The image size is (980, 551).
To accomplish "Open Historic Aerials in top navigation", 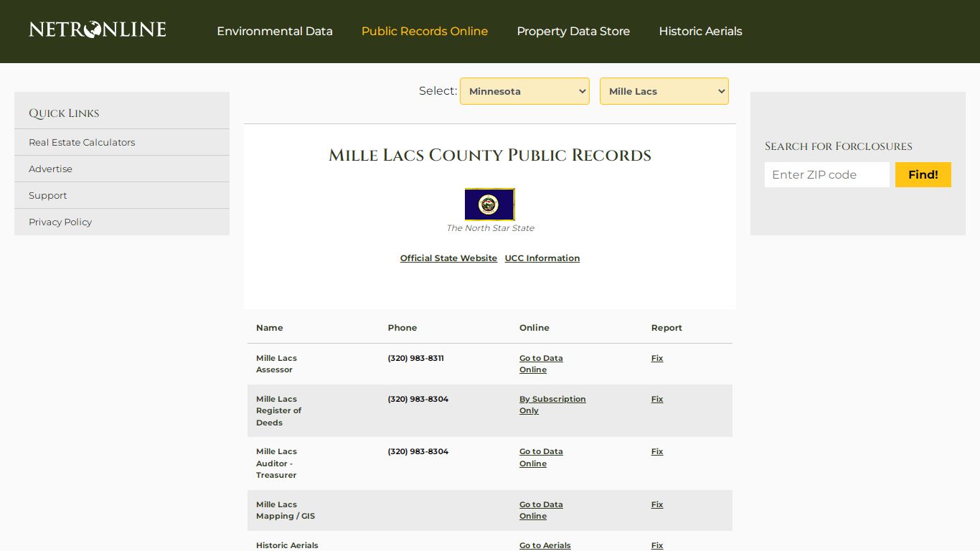I will (700, 32).
